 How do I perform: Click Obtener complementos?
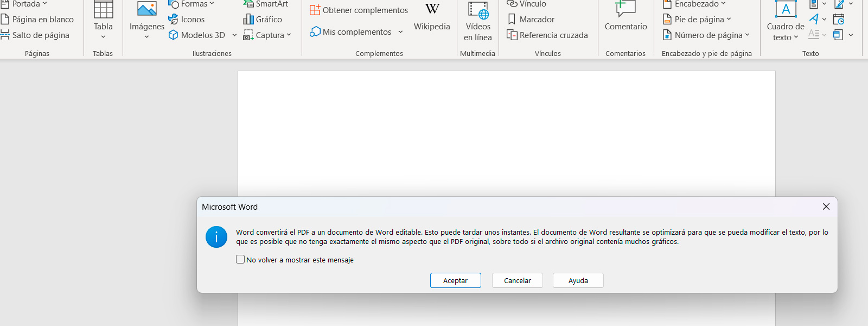(359, 10)
